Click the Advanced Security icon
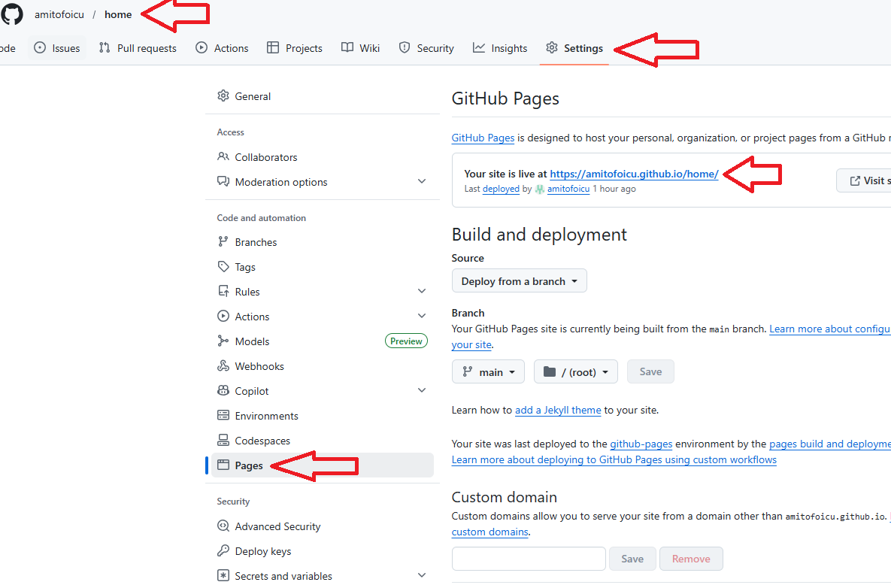891x588 pixels. [x=223, y=526]
